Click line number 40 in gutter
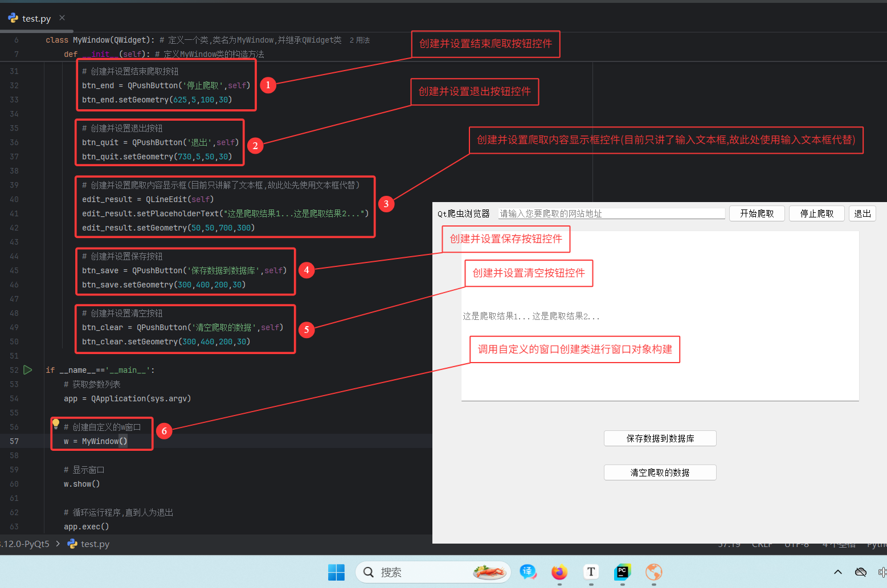Screen dimensions: 887x588 point(14,199)
